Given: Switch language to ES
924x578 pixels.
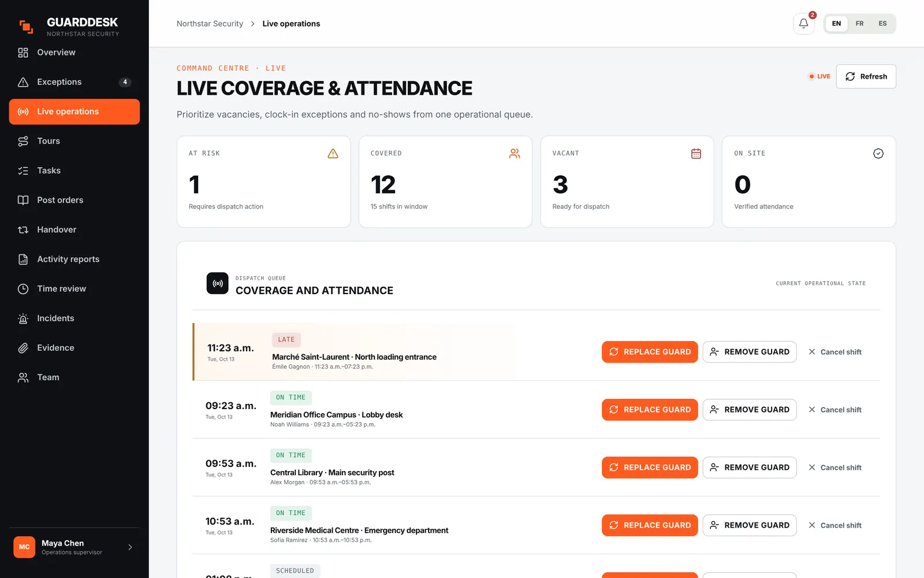Looking at the screenshot, I should [882, 24].
